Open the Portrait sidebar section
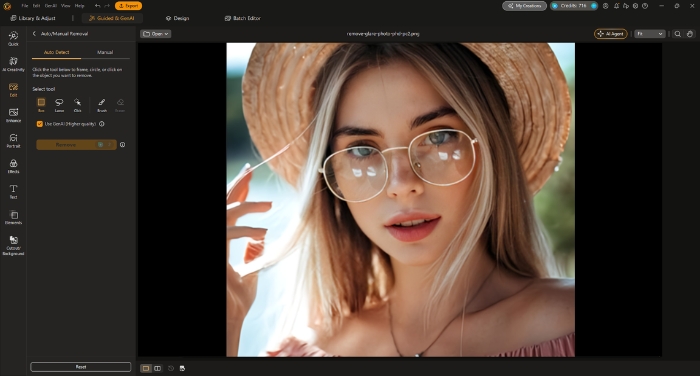Screen dimensions: 700x376 click(x=13, y=141)
